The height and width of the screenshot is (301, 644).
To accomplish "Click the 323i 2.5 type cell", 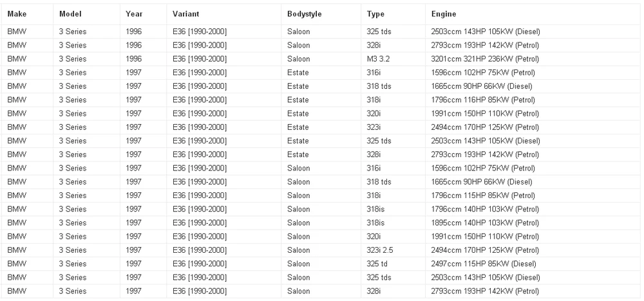I will point(380,250).
